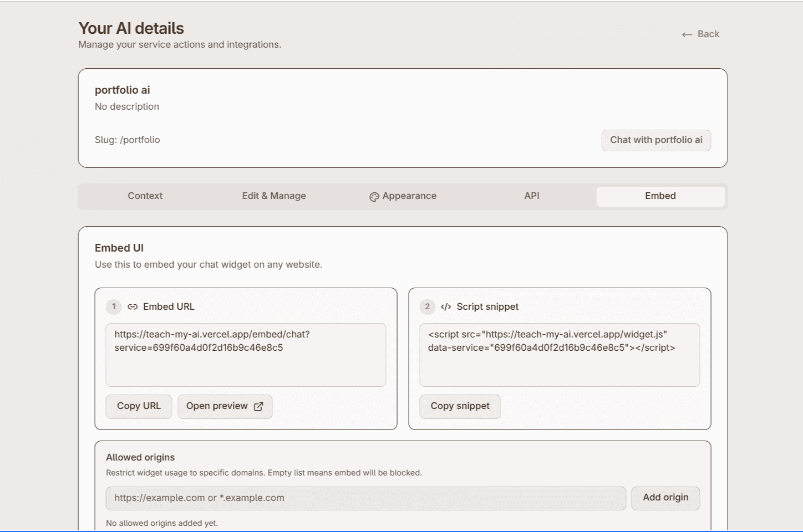Click the step 1 number badge
Screen dimensions: 803x532
(114, 306)
